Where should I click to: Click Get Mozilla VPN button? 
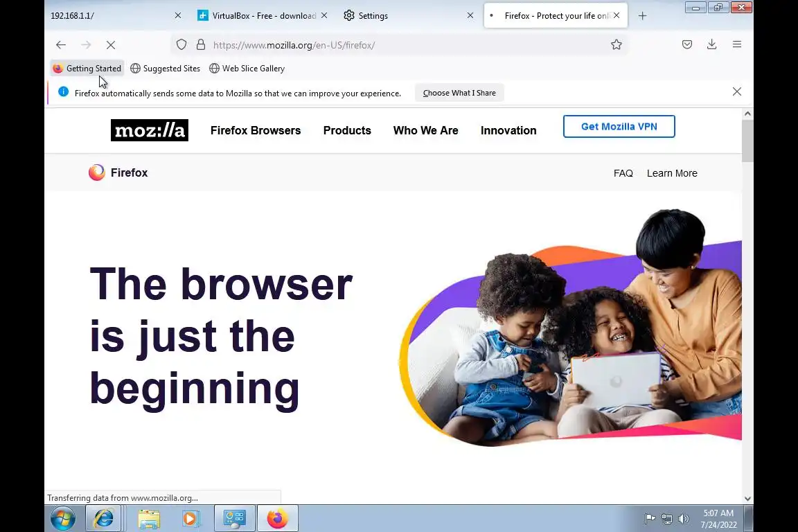(x=619, y=126)
